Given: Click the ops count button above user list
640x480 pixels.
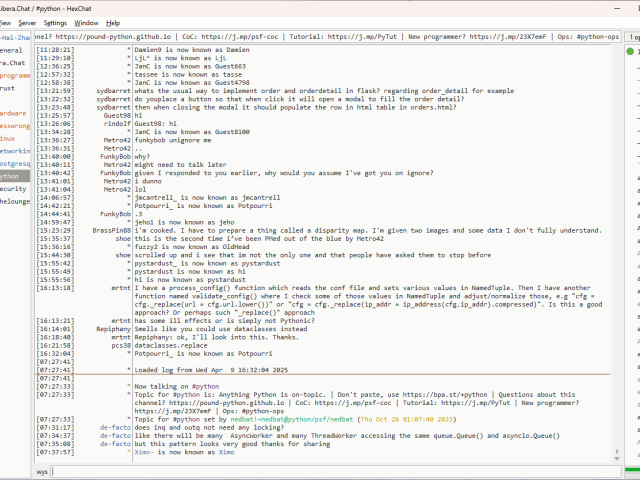Looking at the screenshot, I should [632, 36].
